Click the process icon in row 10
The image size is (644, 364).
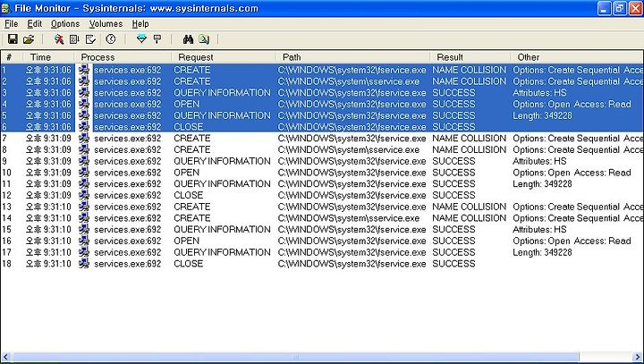[84, 173]
